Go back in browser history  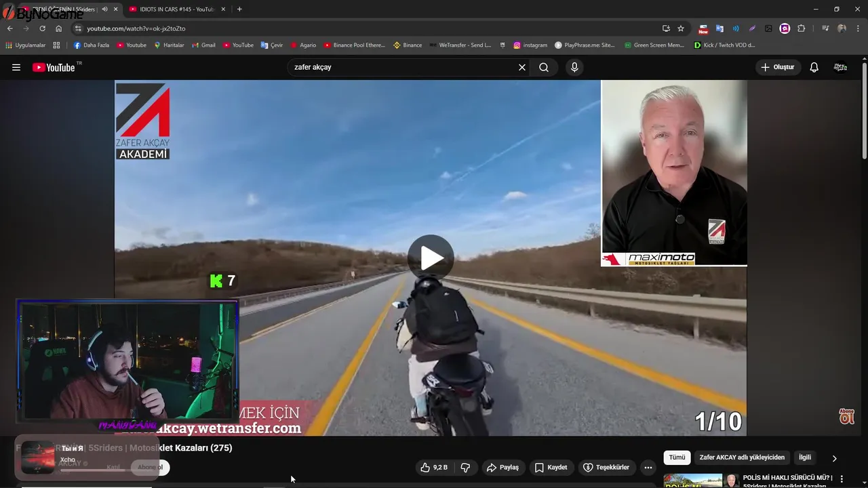point(10,28)
